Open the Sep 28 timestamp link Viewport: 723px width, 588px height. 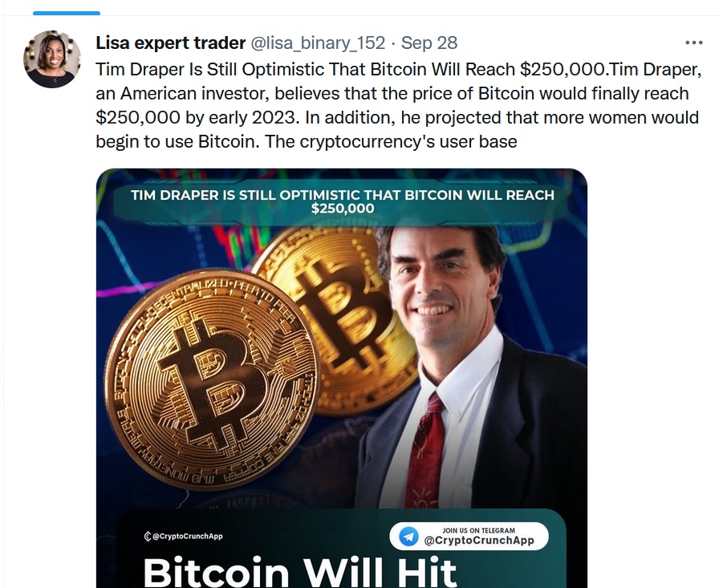coord(429,43)
